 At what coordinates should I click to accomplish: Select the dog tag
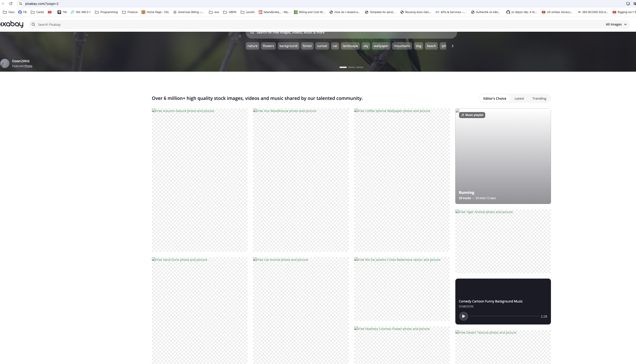pos(418,46)
